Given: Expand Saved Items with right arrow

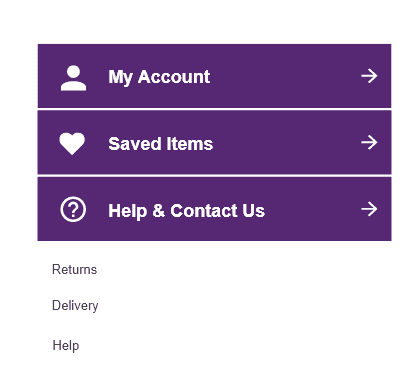Looking at the screenshot, I should [369, 143].
